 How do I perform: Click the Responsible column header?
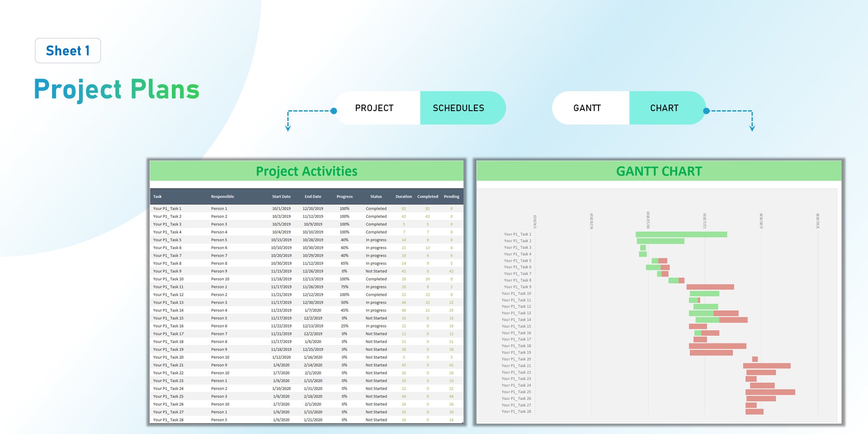point(222,197)
